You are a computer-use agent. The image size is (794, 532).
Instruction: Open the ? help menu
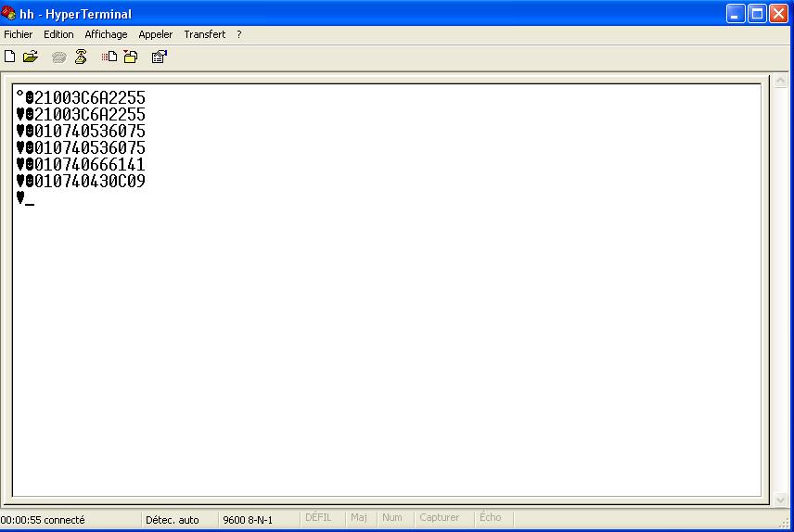tap(239, 34)
